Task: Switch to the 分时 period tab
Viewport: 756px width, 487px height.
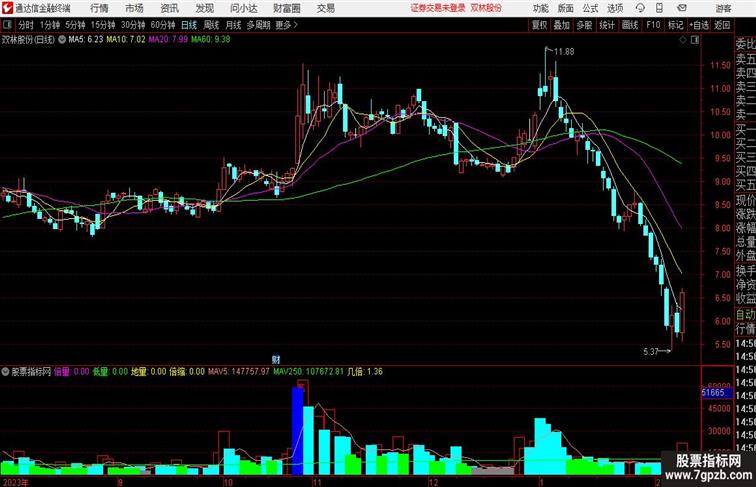Action: coord(26,25)
